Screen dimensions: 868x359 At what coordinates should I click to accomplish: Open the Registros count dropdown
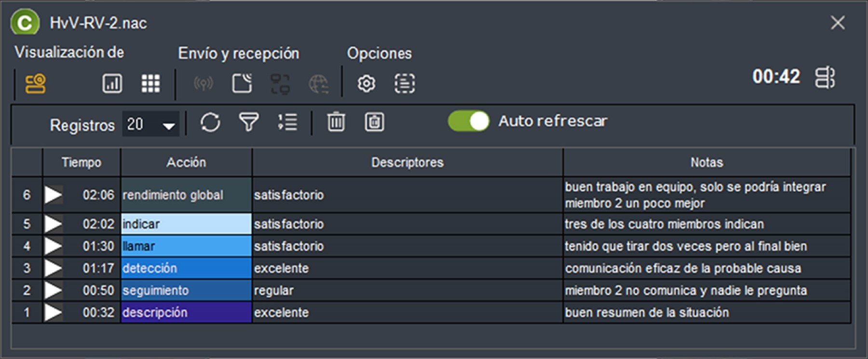point(150,125)
